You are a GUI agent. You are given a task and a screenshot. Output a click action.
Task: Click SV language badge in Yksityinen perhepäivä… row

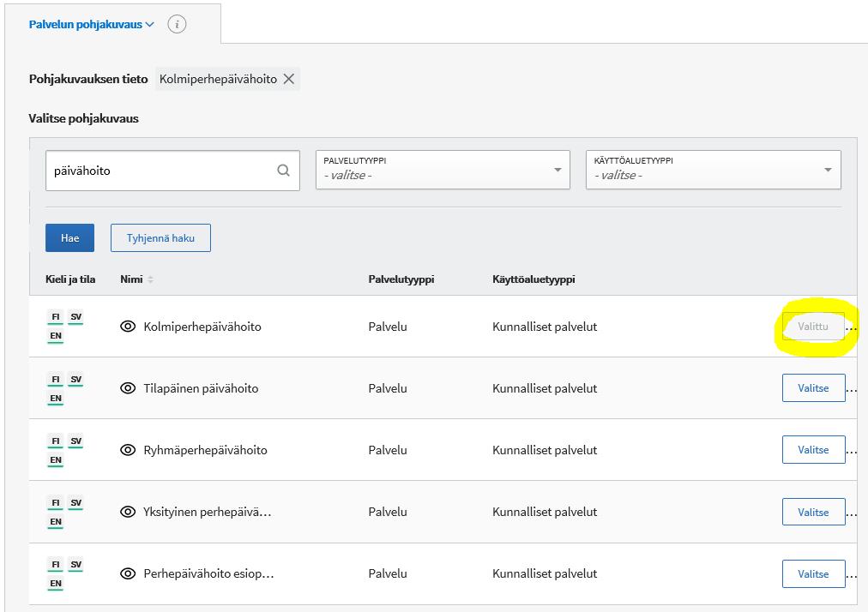tap(75, 503)
